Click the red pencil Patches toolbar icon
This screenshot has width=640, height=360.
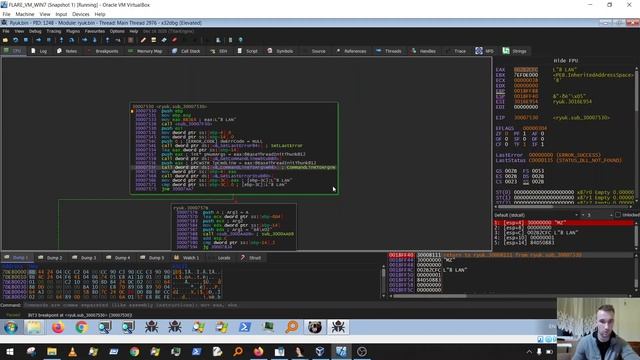click(x=143, y=40)
